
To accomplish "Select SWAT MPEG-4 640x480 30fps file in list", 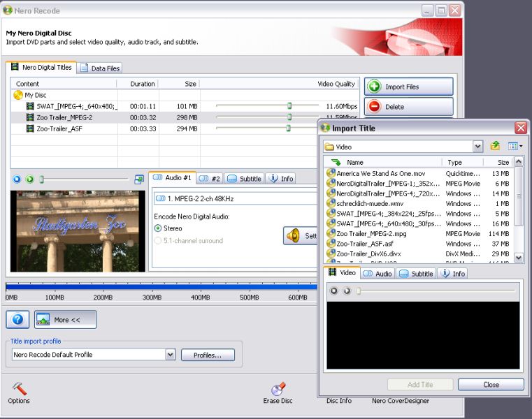I will point(418,223).
